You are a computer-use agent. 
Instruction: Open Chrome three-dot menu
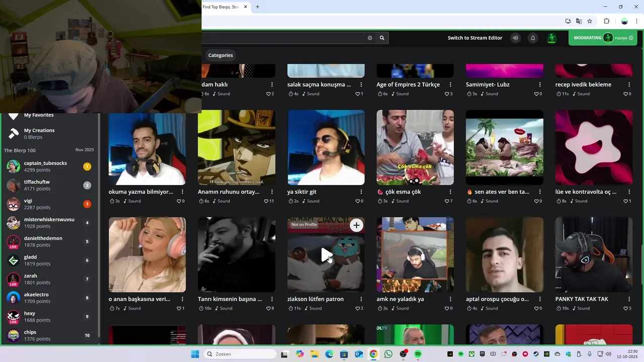click(636, 21)
